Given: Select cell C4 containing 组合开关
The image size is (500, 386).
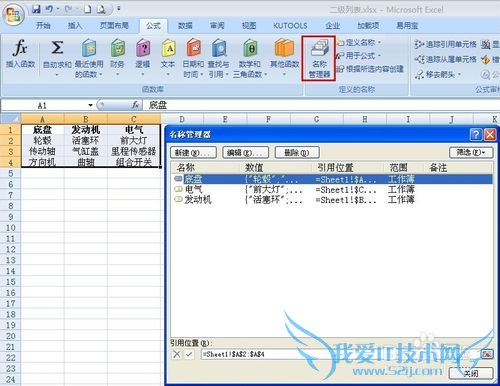Looking at the screenshot, I should point(134,162).
